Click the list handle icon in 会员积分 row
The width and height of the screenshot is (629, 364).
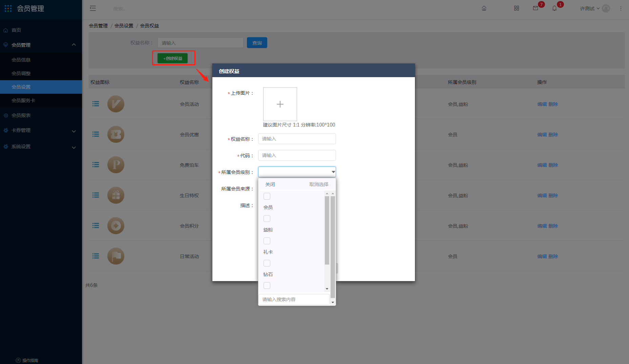click(x=96, y=226)
